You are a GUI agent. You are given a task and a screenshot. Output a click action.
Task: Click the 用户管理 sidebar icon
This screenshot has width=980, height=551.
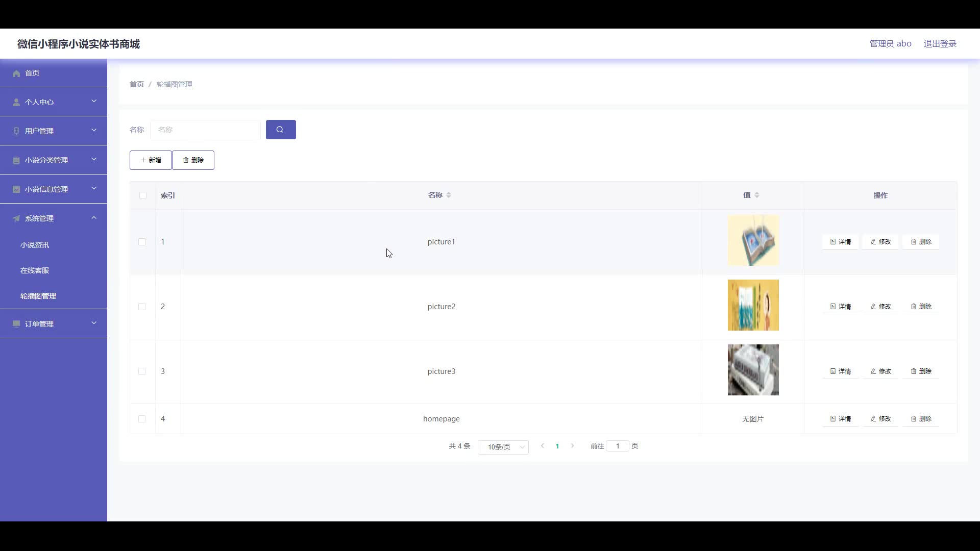pos(16,132)
